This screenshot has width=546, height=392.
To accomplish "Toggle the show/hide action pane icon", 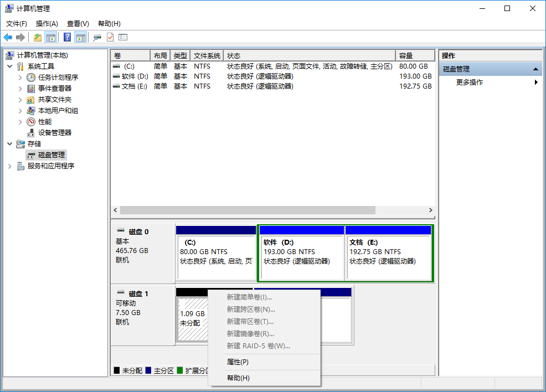I will [81, 37].
